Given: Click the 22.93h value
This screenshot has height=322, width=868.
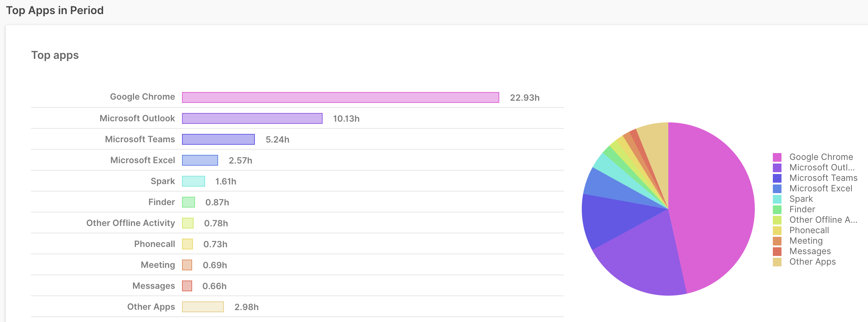Looking at the screenshot, I should click(525, 98).
